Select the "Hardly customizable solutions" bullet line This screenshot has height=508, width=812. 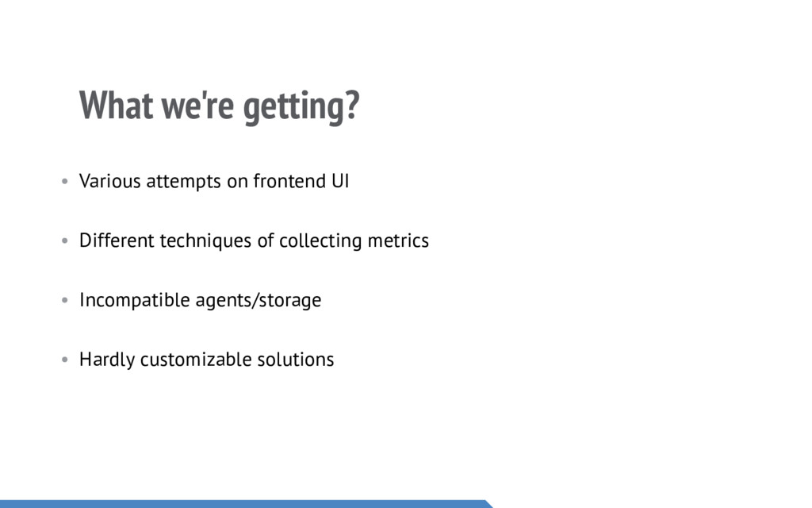[206, 360]
